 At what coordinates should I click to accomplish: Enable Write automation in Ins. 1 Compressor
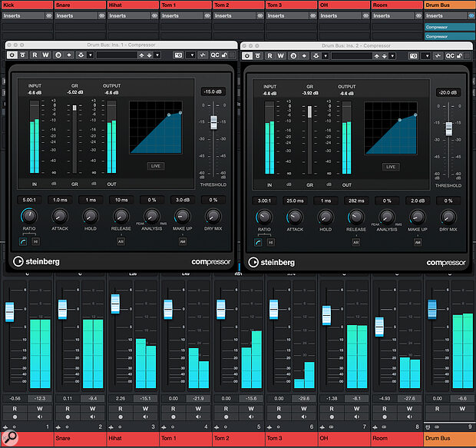[x=45, y=55]
